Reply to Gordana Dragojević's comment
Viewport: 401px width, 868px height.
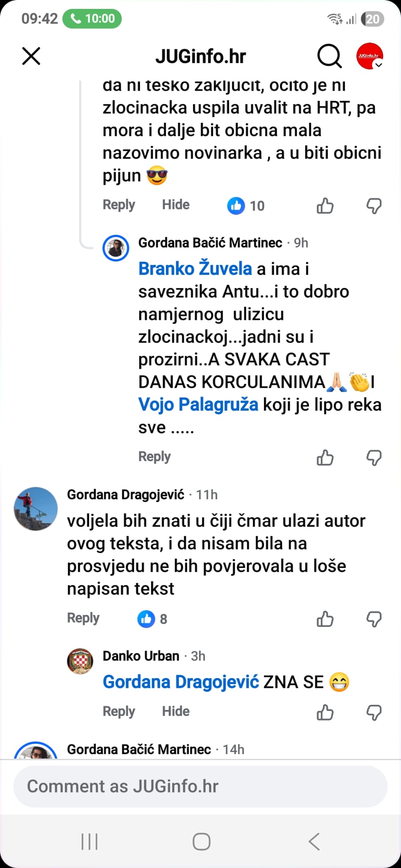click(x=83, y=618)
